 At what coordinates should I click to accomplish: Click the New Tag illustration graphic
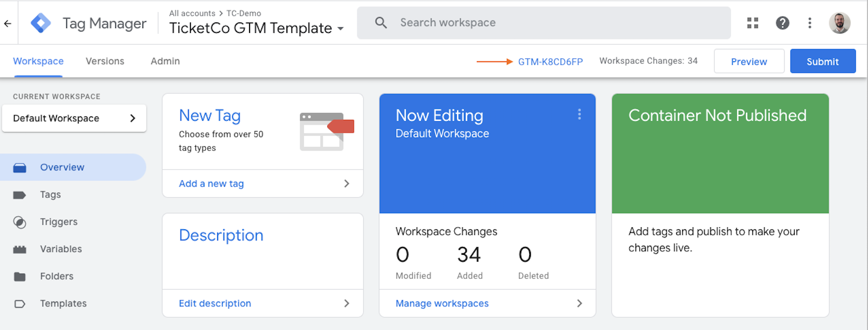click(x=327, y=131)
